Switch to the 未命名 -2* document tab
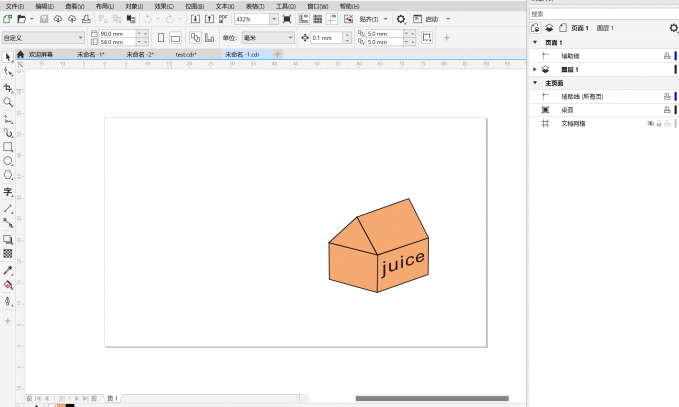Viewport: 679px width, 407px height. [140, 55]
